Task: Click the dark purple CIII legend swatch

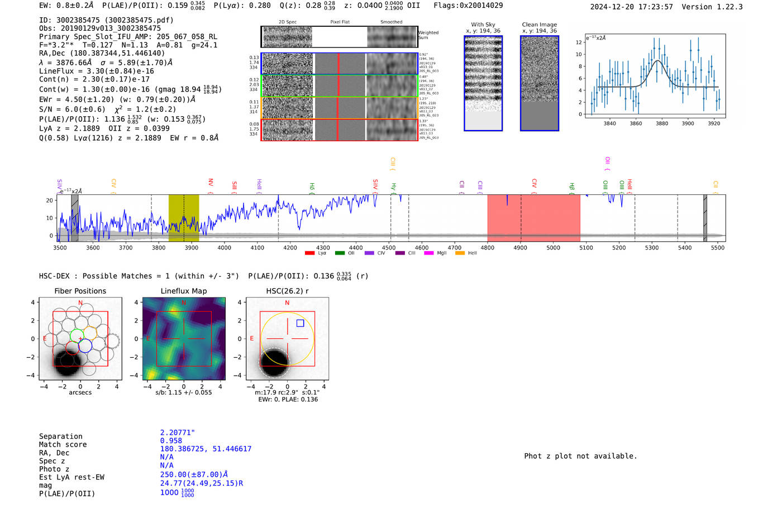Action: click(400, 253)
